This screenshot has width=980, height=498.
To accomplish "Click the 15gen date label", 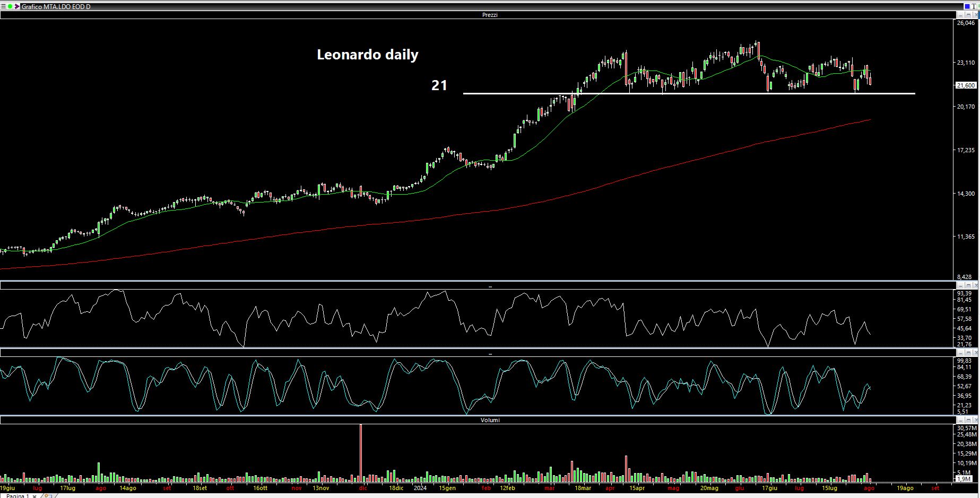I will 447,488.
